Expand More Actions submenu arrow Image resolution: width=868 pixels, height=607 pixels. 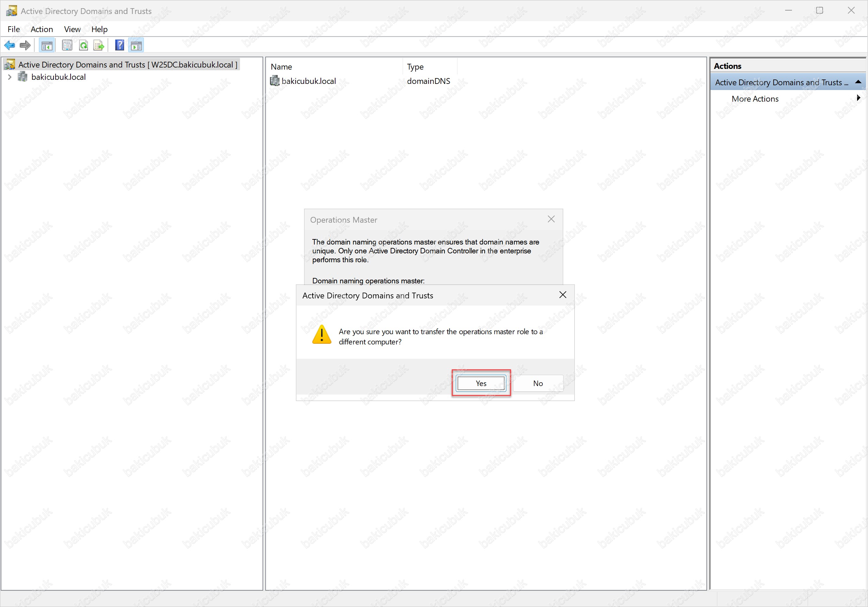[858, 98]
